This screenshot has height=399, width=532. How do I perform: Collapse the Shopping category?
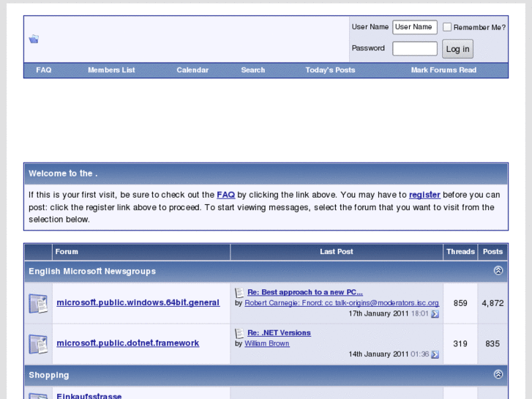(x=498, y=374)
